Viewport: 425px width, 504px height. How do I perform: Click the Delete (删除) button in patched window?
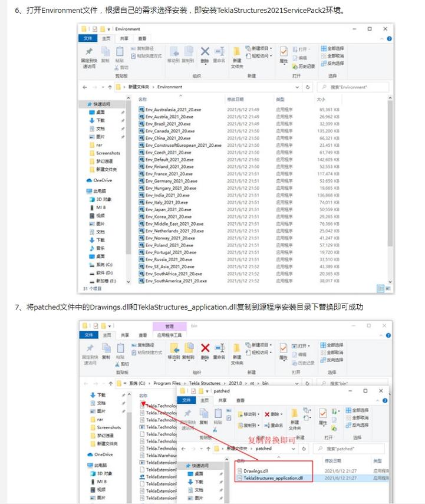pyautogui.click(x=274, y=414)
